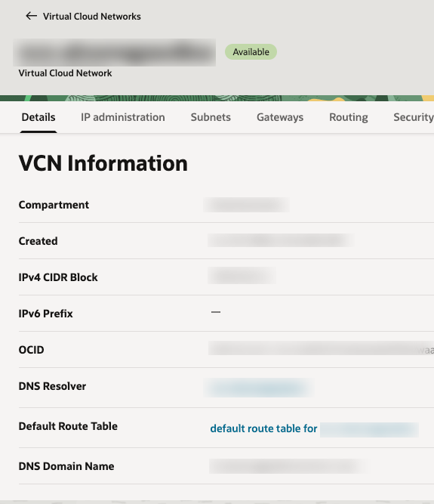The width and height of the screenshot is (434, 504).
Task: Click the DNS Domain Name label
Action: click(x=66, y=466)
